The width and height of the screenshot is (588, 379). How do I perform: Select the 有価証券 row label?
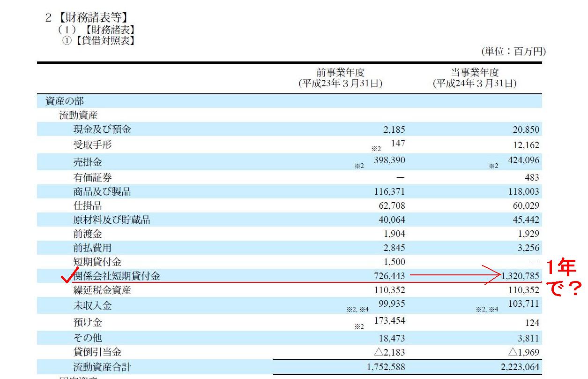click(92, 177)
